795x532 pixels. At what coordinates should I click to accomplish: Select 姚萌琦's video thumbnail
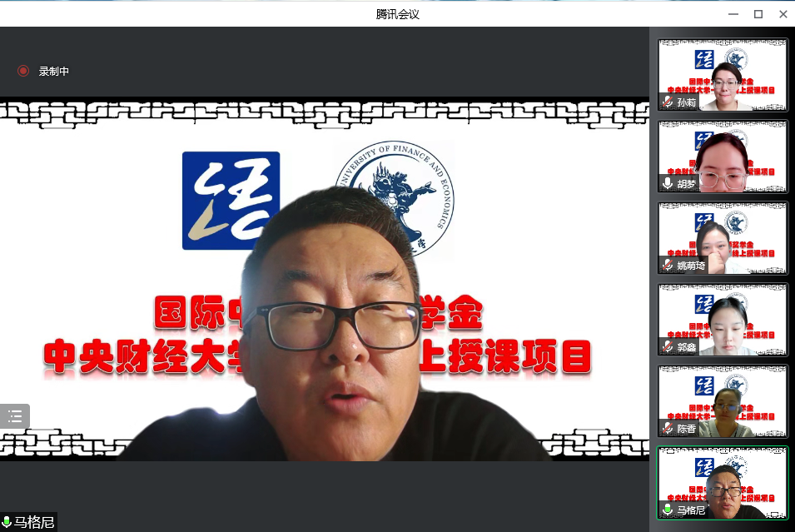722,238
